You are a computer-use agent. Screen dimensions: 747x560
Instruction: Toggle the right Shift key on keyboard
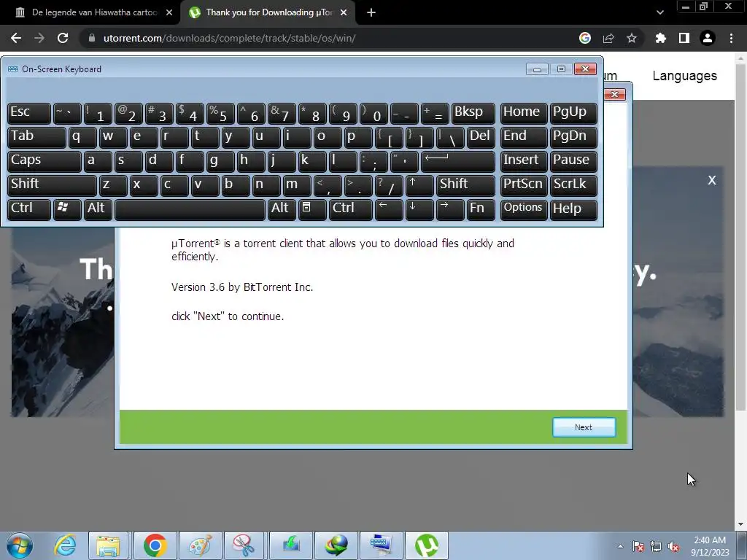[465, 185]
